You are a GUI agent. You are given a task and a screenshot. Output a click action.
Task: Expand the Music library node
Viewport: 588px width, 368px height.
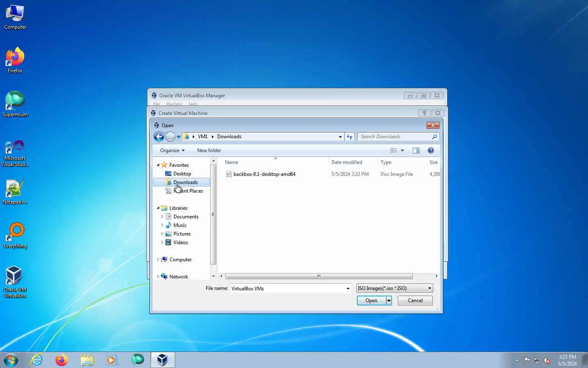point(162,225)
